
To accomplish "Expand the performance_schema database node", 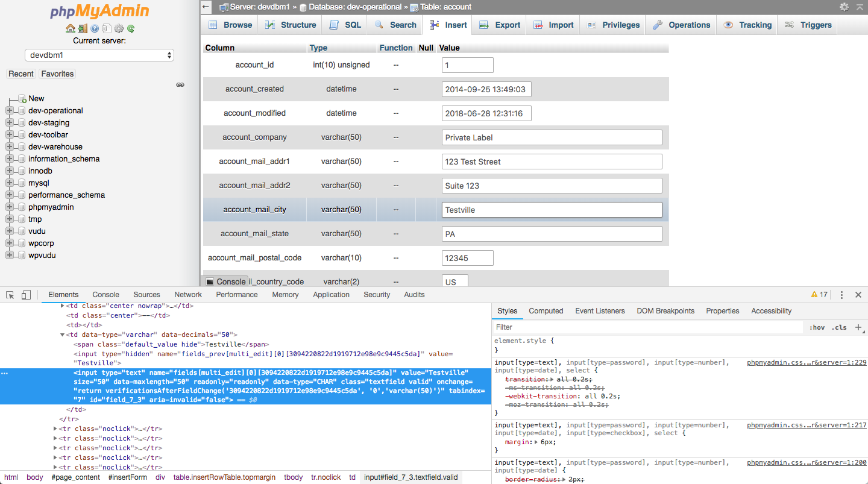I will (x=10, y=195).
